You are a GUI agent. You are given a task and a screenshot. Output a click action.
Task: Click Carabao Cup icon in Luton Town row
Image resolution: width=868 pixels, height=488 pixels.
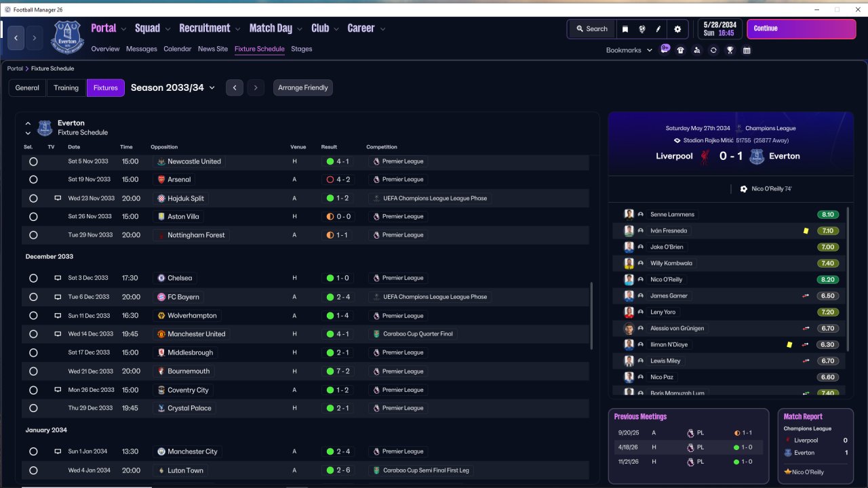376,470
